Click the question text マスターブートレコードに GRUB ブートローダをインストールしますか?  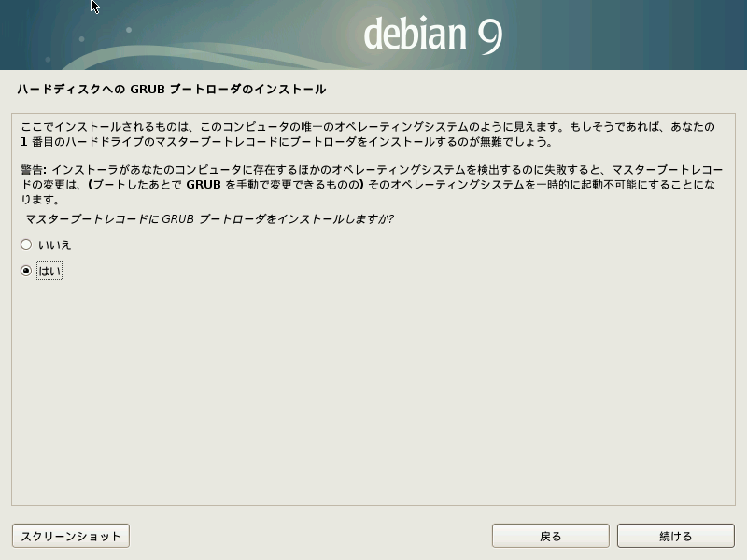click(x=209, y=219)
